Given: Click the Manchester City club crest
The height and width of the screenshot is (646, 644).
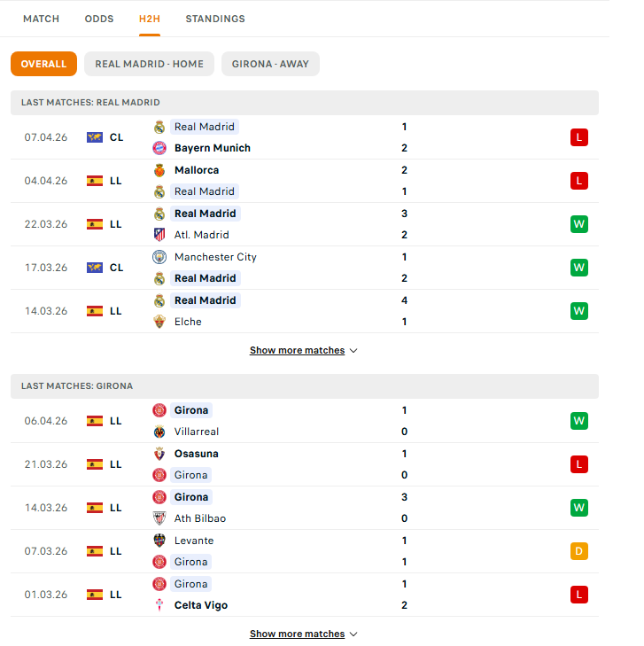Looking at the screenshot, I should pyautogui.click(x=159, y=257).
